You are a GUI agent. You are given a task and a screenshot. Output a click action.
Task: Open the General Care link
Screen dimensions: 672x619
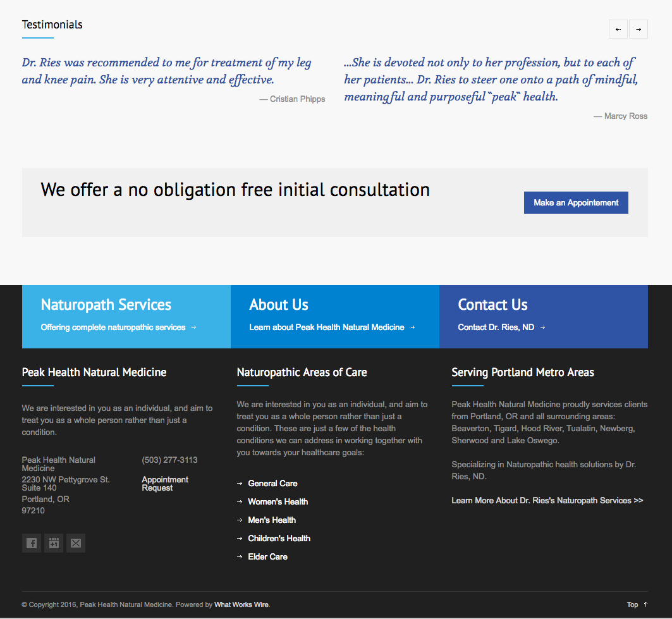[272, 484]
